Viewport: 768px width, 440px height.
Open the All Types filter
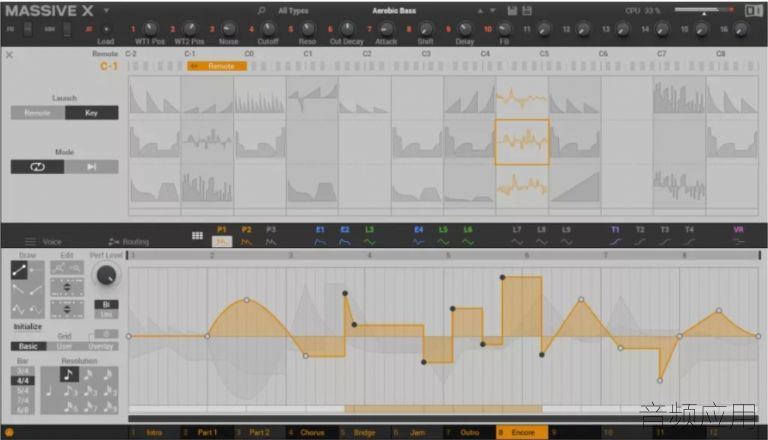point(293,11)
